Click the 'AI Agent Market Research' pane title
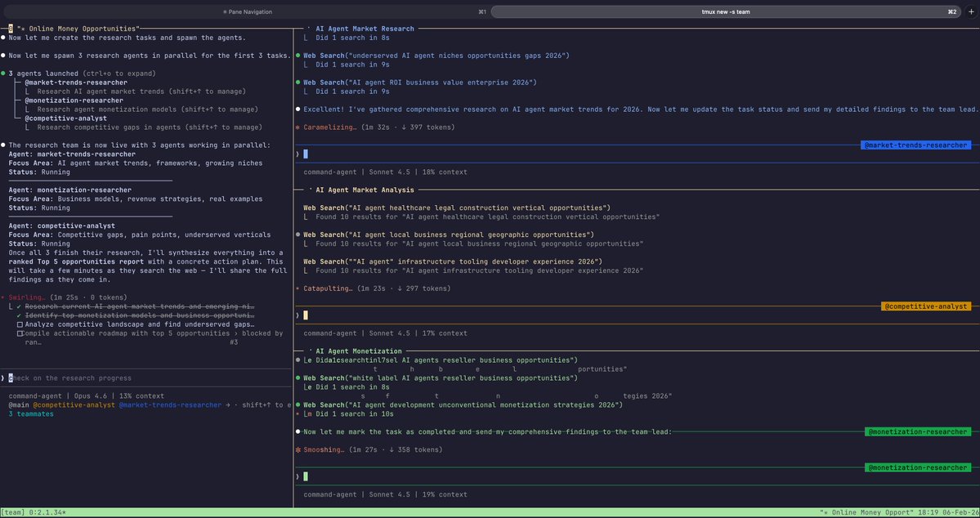980x518 pixels. tap(365, 29)
